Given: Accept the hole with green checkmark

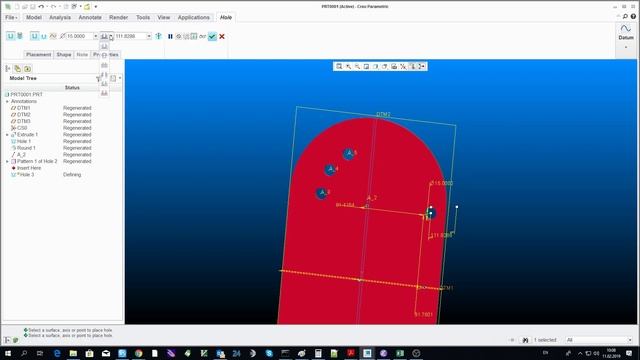Looking at the screenshot, I should coord(212,36).
